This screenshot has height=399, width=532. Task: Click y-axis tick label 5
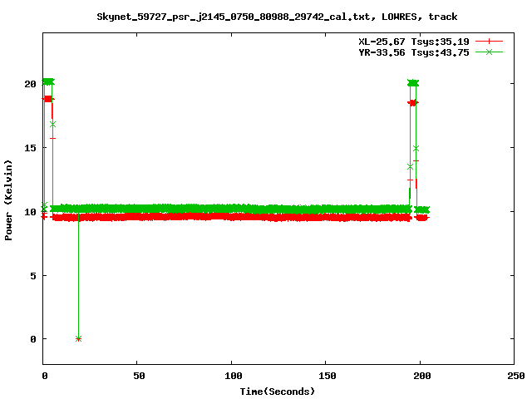coord(33,276)
